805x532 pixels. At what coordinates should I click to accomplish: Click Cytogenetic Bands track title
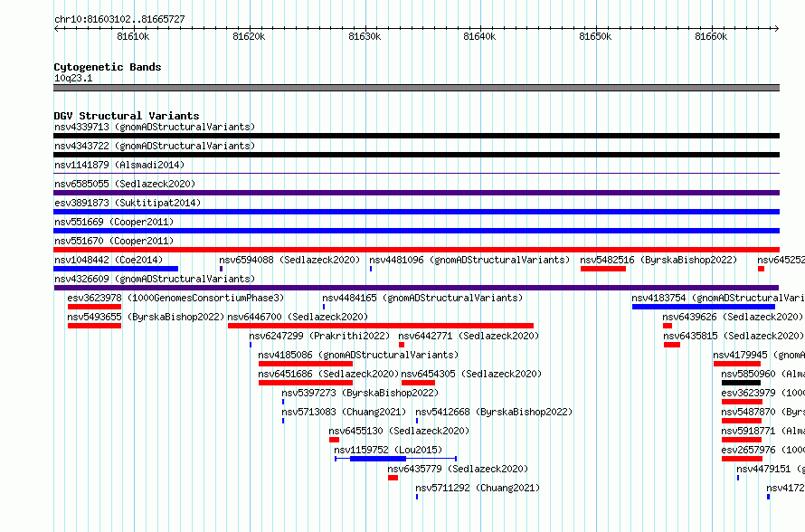click(108, 67)
